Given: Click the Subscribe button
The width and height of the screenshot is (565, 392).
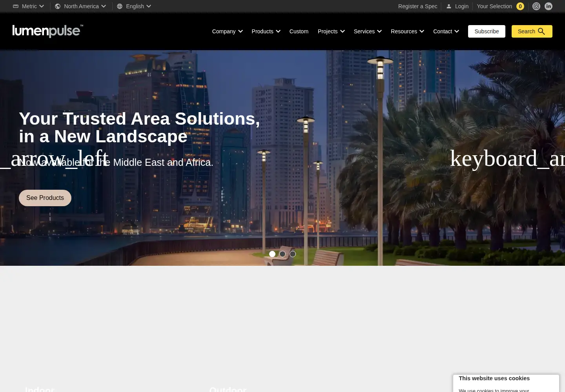Looking at the screenshot, I should 487,31.
